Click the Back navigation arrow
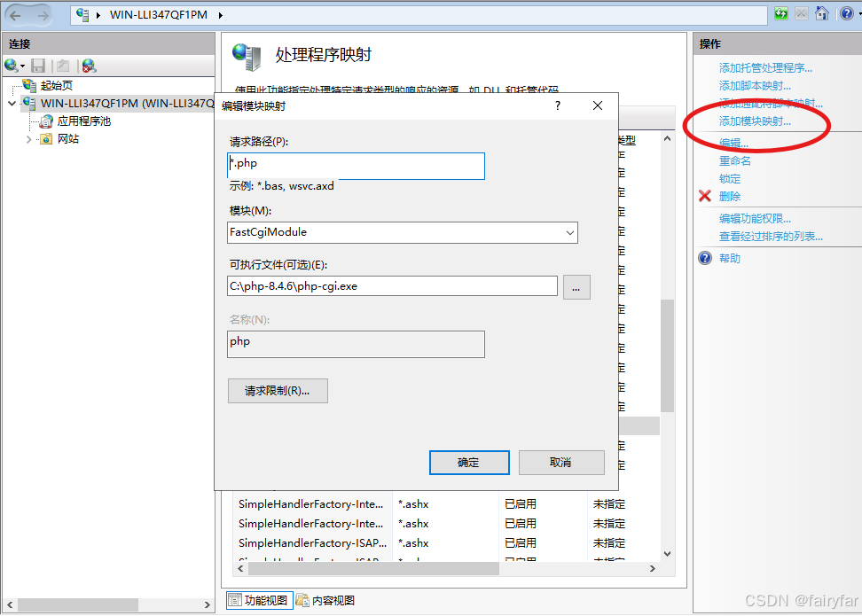Image resolution: width=862 pixels, height=616 pixels. coord(15,15)
